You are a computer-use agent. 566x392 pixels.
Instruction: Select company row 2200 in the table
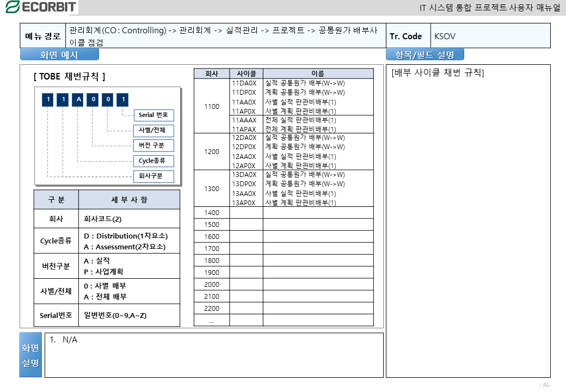coord(212,309)
